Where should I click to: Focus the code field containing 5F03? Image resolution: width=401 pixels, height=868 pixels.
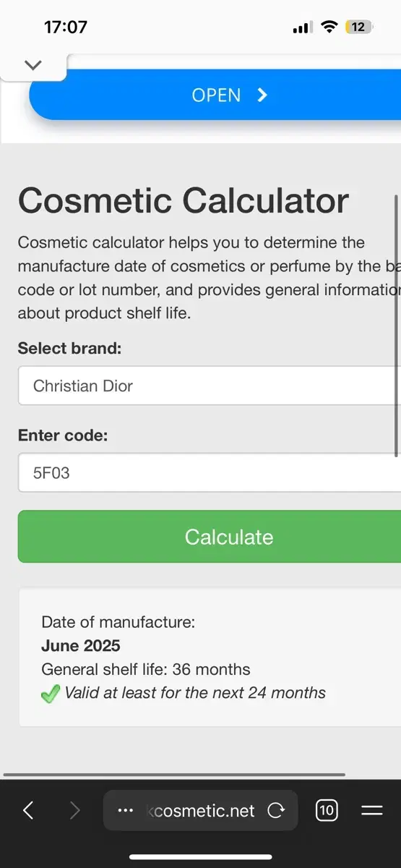[x=210, y=473]
